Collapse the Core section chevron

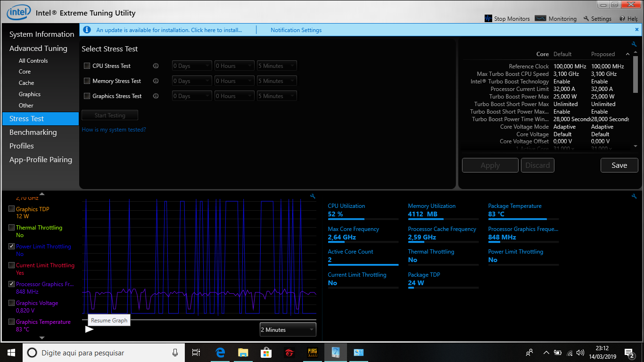coord(628,54)
